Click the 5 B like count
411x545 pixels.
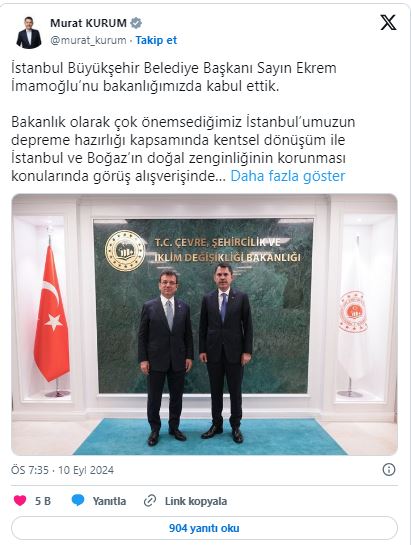tap(43, 501)
